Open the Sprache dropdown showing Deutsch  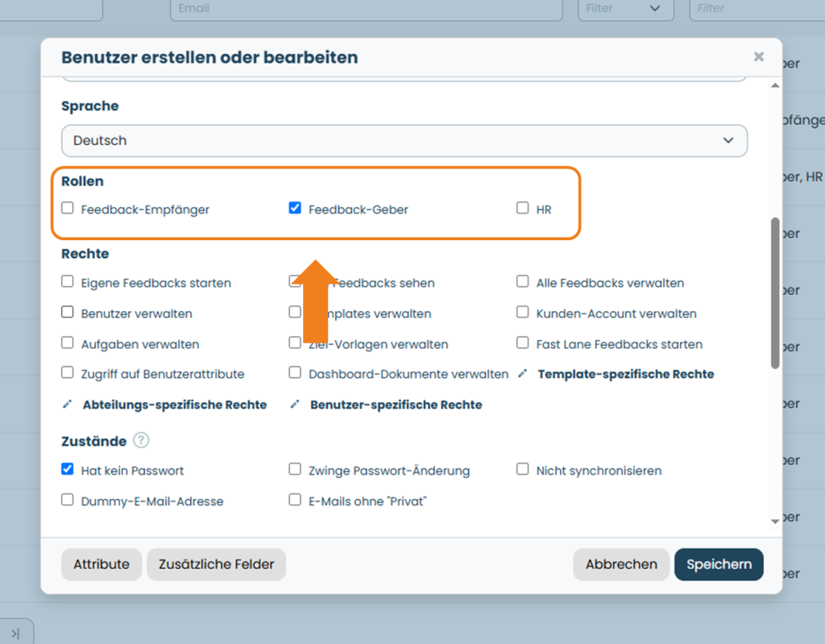pyautogui.click(x=404, y=140)
